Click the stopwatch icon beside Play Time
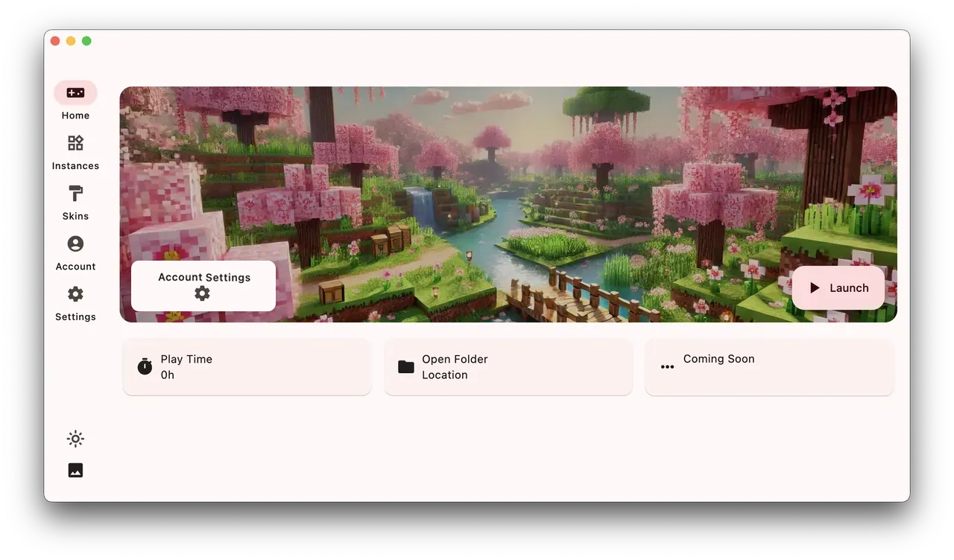The image size is (954, 560). 145,366
